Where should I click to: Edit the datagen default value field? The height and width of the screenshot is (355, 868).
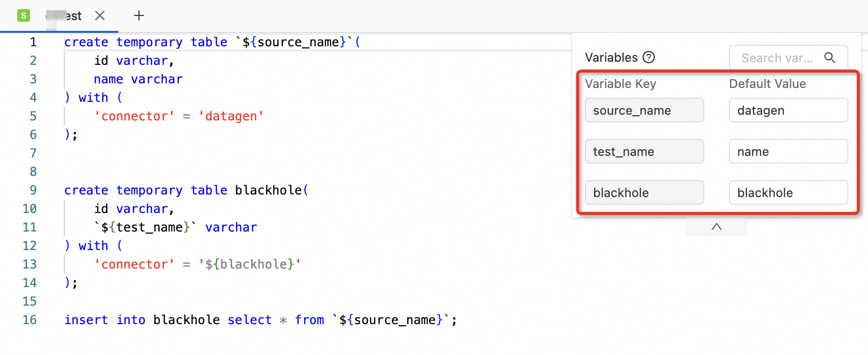pyautogui.click(x=788, y=110)
